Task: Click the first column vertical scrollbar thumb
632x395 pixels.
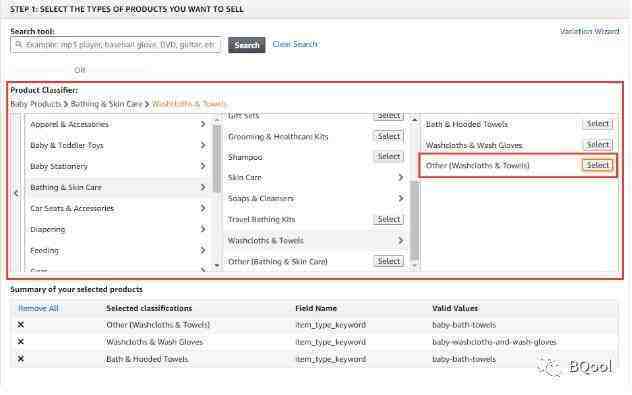Action: 217,159
